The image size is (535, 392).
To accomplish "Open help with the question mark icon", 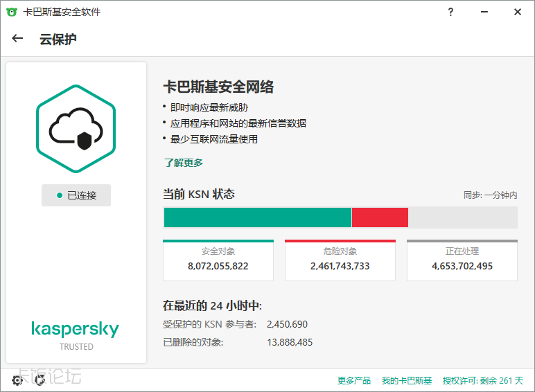I will (x=450, y=12).
